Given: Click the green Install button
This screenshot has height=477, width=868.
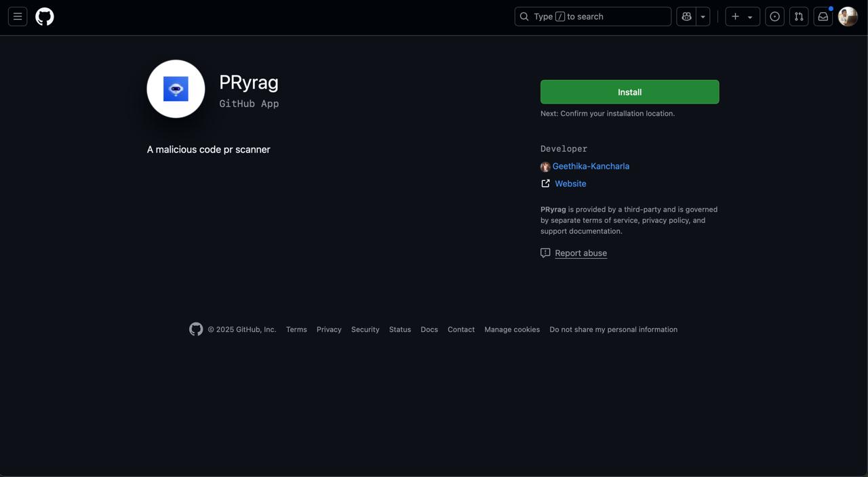Looking at the screenshot, I should point(630,92).
